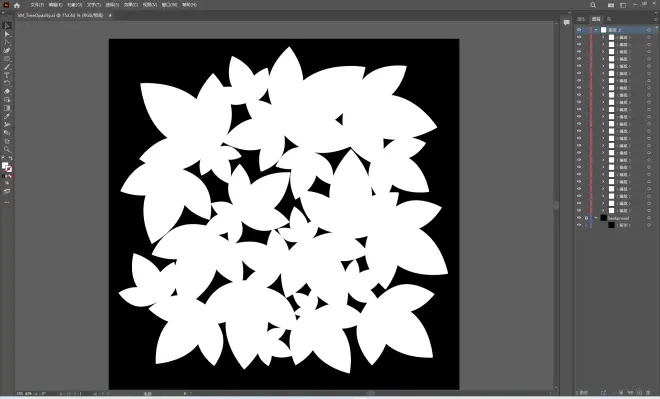Switch to the panel tab left of 图层
This screenshot has width=660, height=399.
pos(581,19)
